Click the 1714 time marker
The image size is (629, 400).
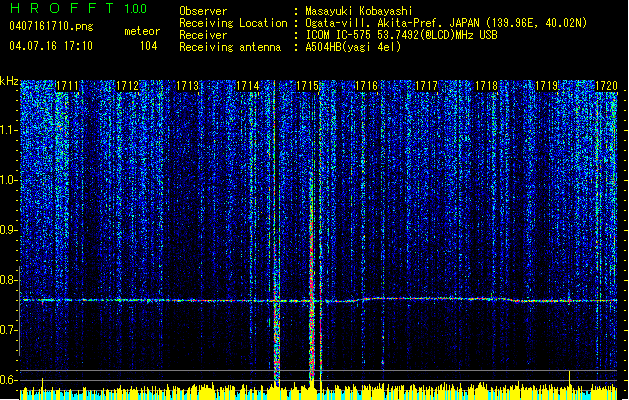(x=248, y=86)
